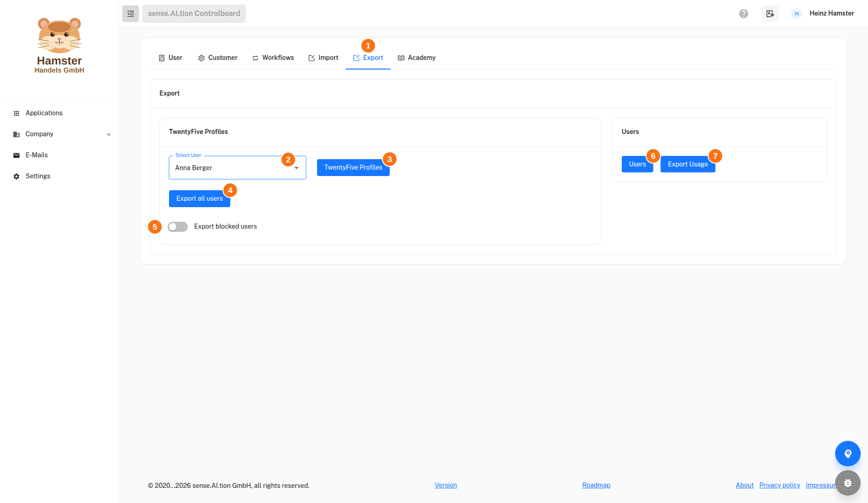Open the Select User dropdown
868x503 pixels.
238,168
